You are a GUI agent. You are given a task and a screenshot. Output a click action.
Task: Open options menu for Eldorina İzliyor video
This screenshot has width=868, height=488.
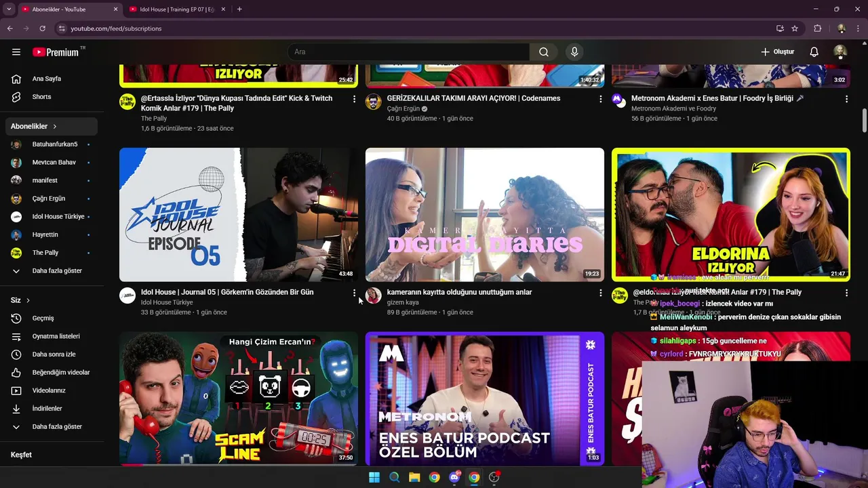click(846, 293)
